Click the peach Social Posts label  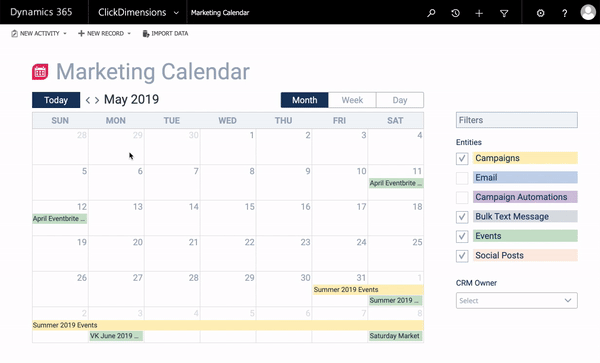525,256
